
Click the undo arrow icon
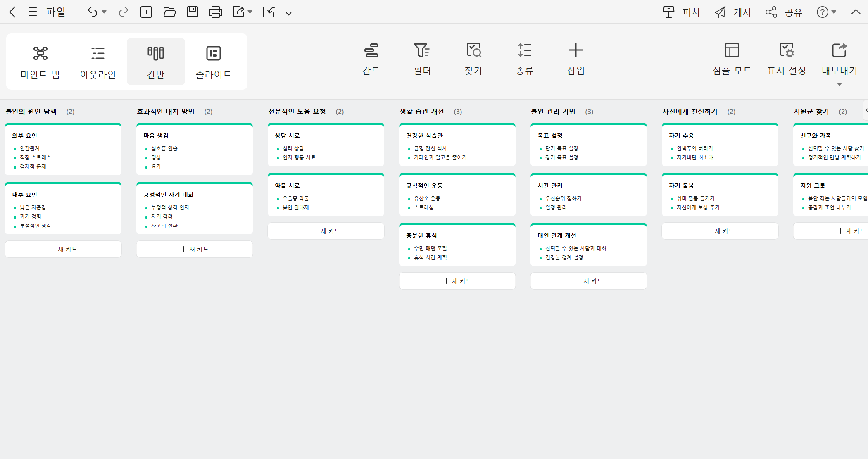click(92, 12)
